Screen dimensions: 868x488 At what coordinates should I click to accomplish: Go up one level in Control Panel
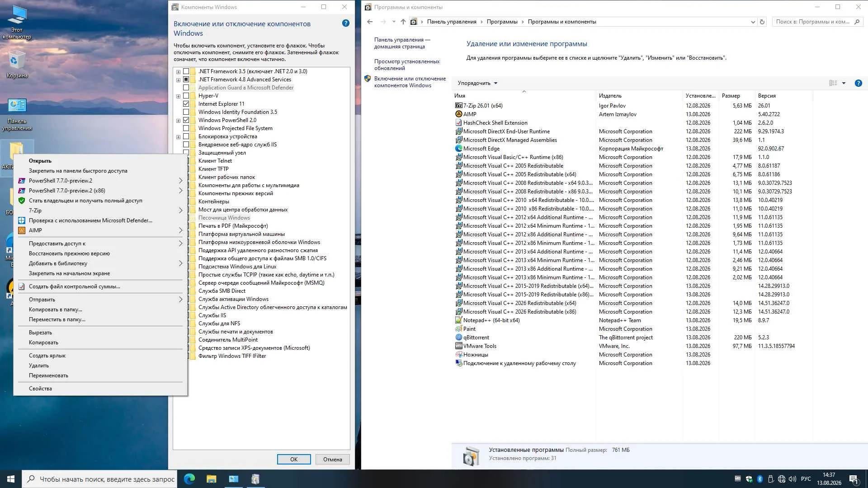click(x=403, y=22)
